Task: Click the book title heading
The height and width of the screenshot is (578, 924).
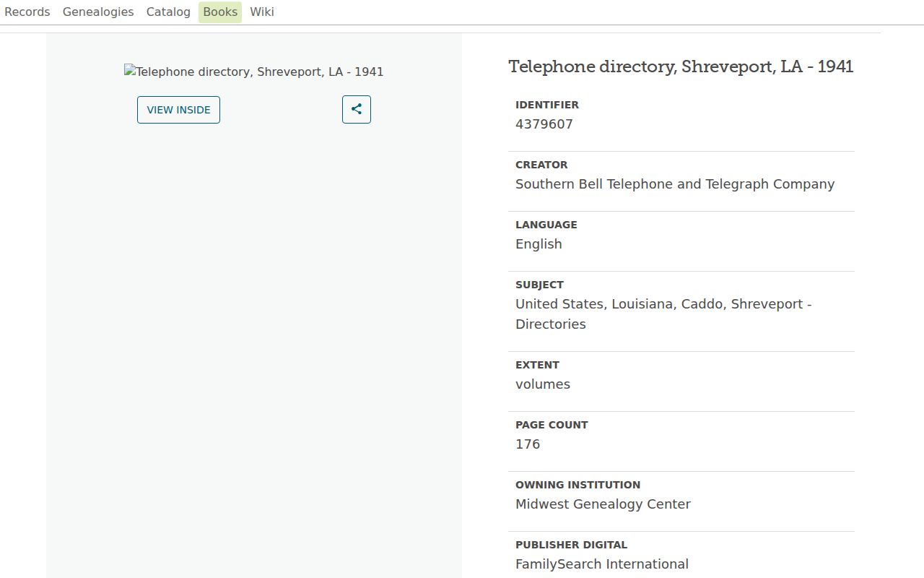Action: tap(681, 66)
